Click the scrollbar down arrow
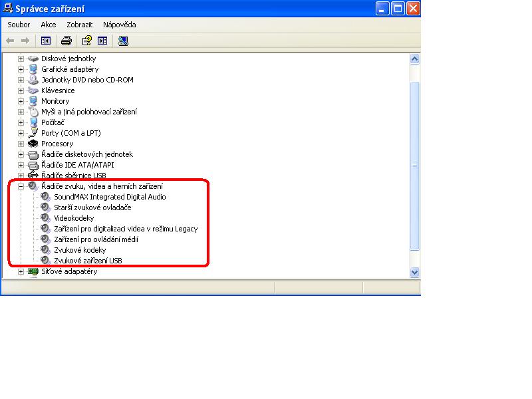This screenshot has height=399, width=532. [414, 272]
